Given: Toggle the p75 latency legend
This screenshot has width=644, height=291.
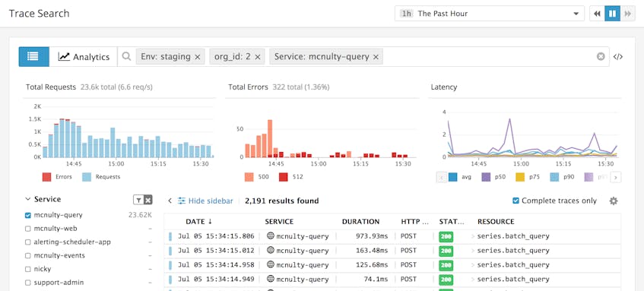Looking at the screenshot, I should [x=520, y=177].
